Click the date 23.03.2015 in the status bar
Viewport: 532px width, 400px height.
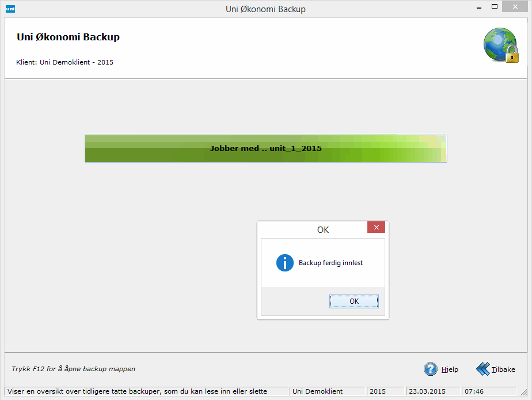(432, 391)
